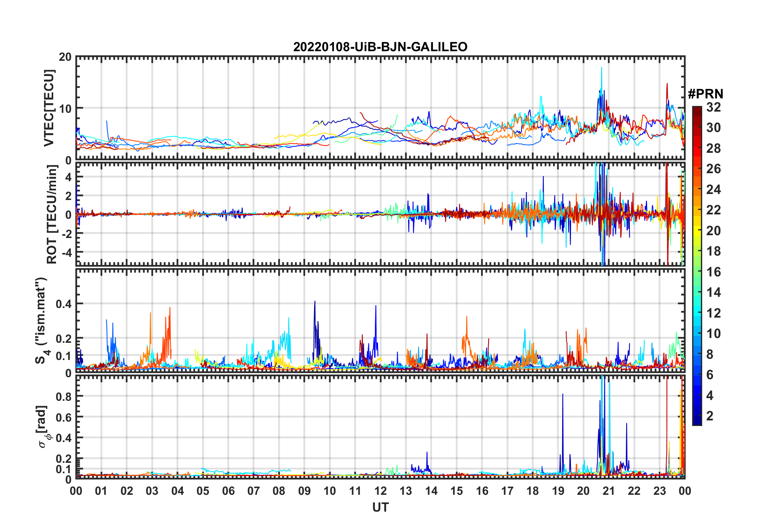
Task: Click colorbar tick label 26
Action: click(713, 169)
